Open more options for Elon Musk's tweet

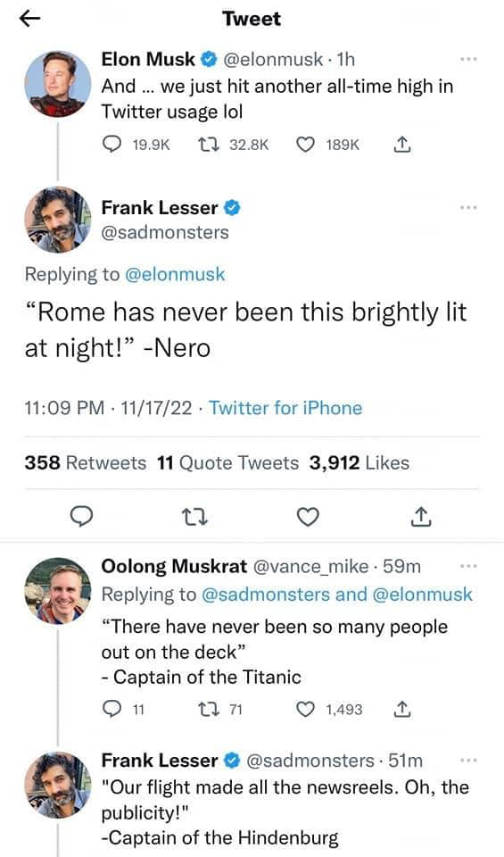click(x=468, y=59)
